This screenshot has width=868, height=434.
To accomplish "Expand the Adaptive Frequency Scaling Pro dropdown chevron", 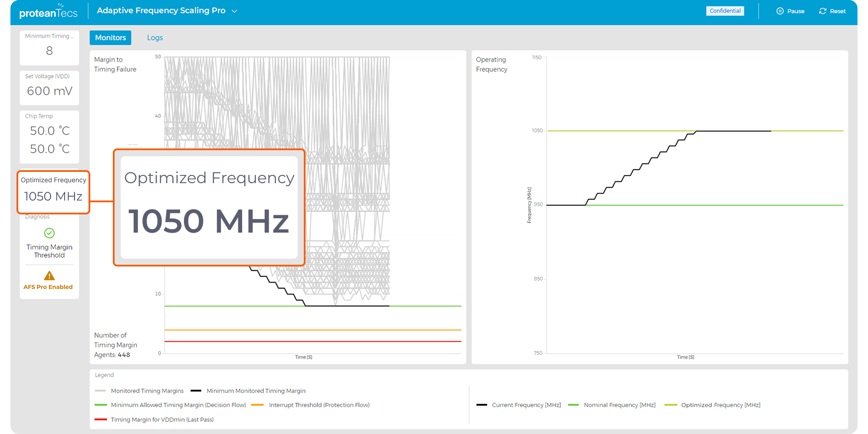I will [234, 11].
